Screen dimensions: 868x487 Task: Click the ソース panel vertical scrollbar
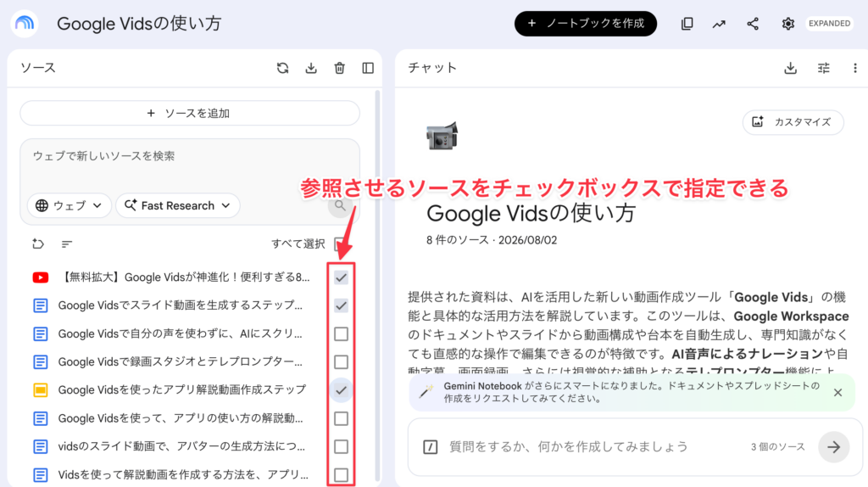click(377, 285)
